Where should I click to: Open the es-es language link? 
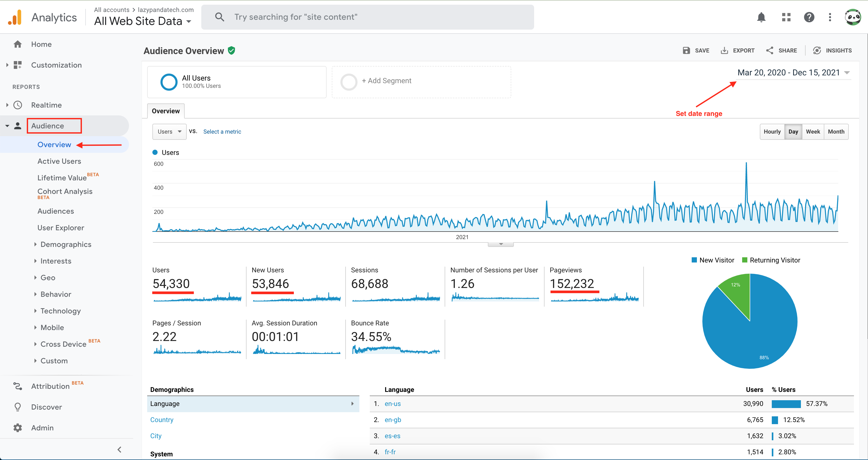point(392,436)
